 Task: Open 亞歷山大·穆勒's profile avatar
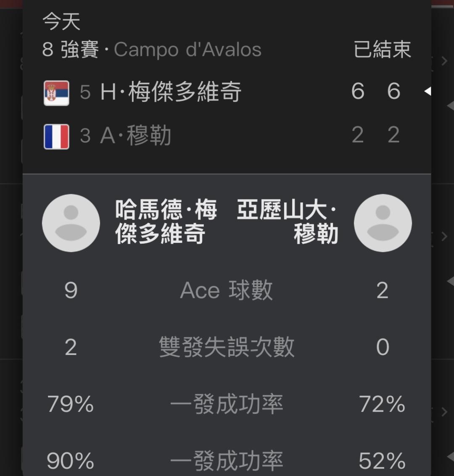click(x=383, y=223)
